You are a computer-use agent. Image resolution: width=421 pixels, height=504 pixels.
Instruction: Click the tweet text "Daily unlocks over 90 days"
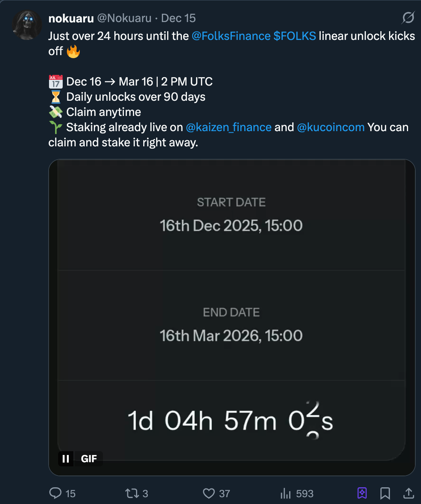[136, 97]
